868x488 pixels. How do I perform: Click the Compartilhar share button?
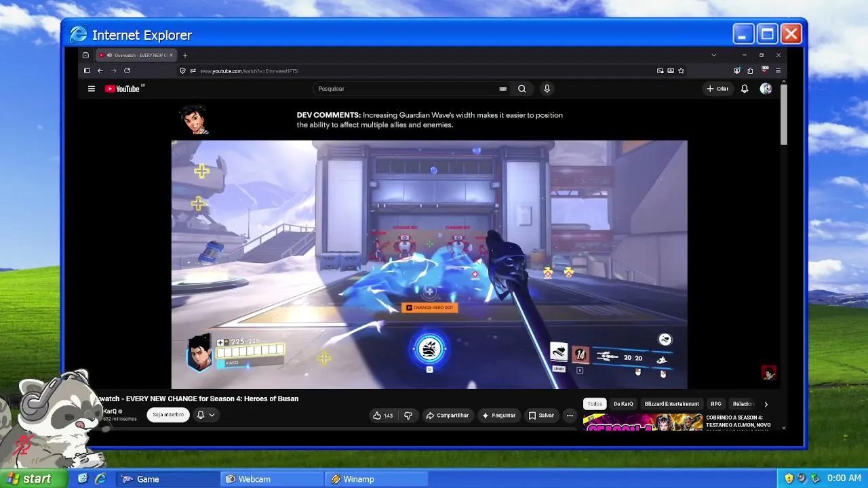click(448, 415)
